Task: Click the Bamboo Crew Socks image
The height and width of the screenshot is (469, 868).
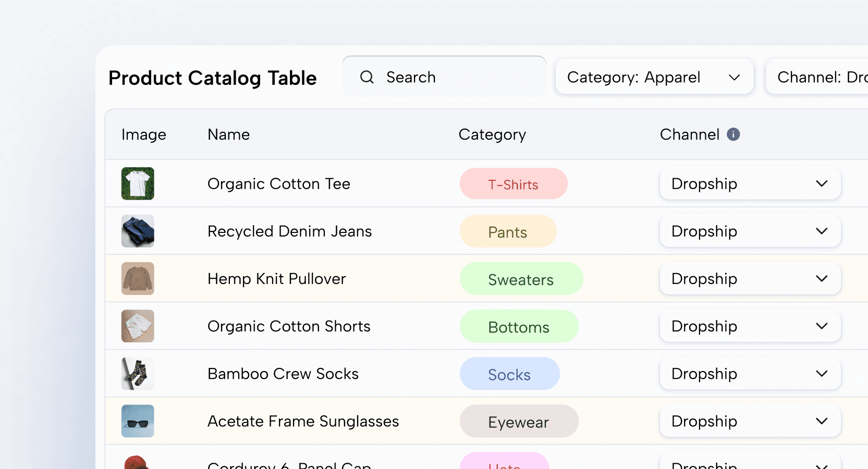Action: [138, 374]
